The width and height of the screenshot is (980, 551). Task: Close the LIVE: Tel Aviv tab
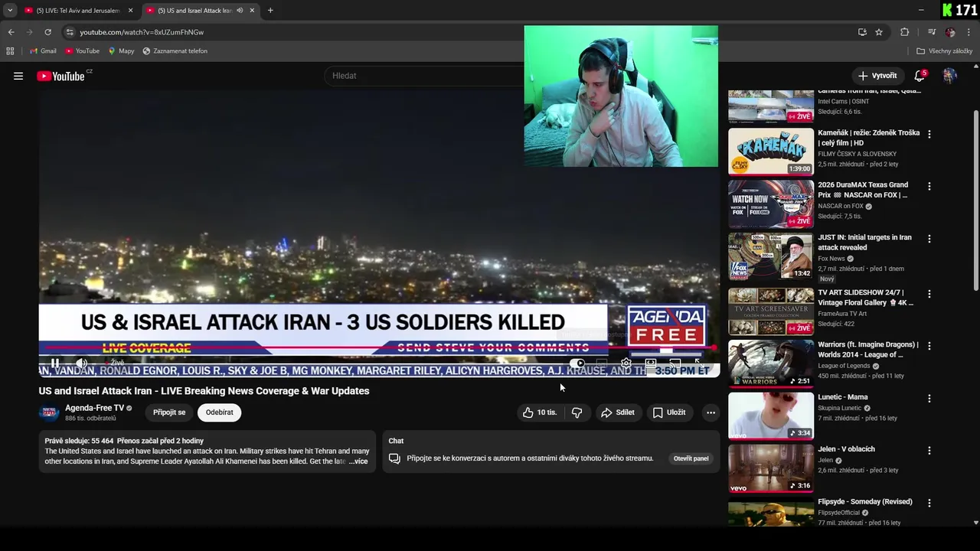[131, 11]
